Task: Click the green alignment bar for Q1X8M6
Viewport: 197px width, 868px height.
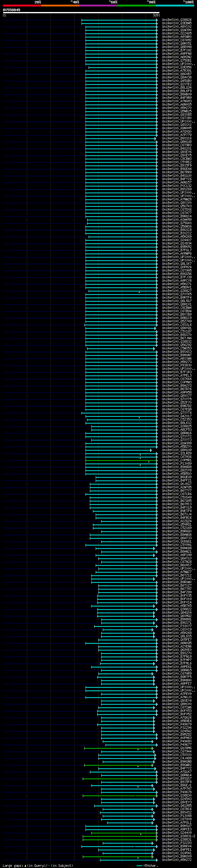Action: (119, 748)
